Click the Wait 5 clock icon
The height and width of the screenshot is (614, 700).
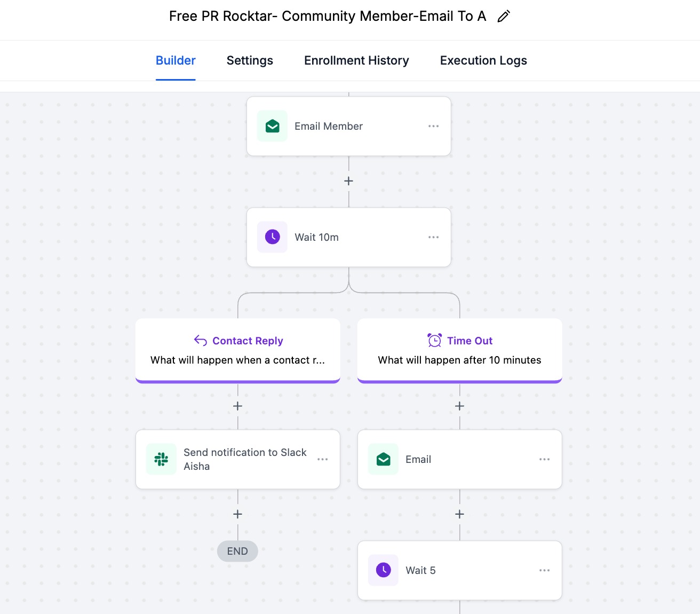(x=383, y=570)
